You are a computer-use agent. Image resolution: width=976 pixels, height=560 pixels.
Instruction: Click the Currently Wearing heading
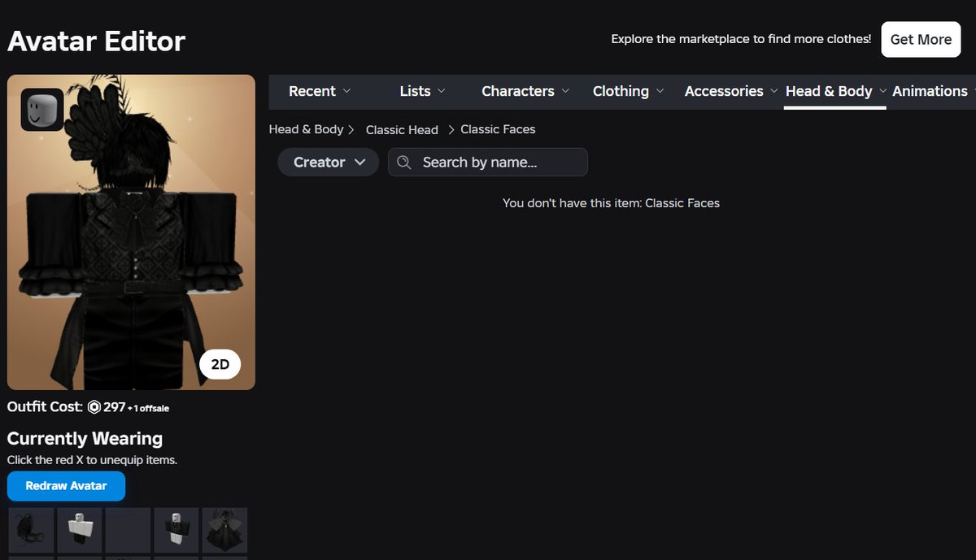point(85,439)
